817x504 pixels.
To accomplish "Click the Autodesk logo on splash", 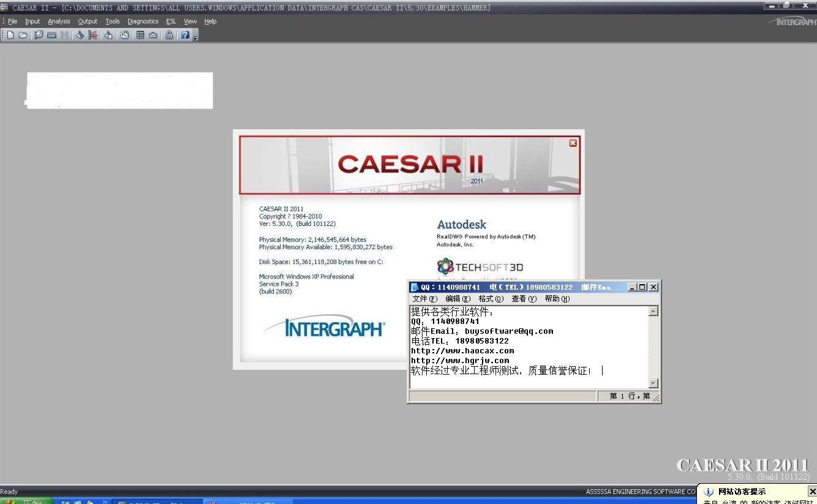I will pyautogui.click(x=461, y=225).
